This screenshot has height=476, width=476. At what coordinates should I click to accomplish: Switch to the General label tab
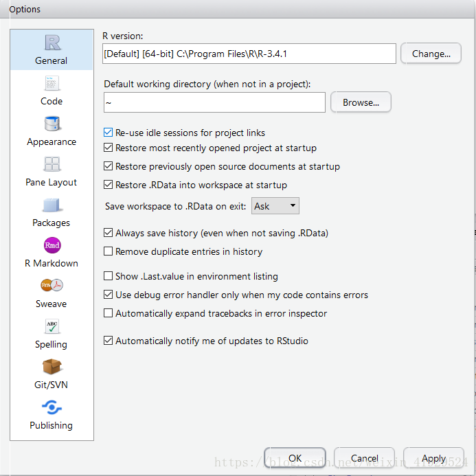51,60
